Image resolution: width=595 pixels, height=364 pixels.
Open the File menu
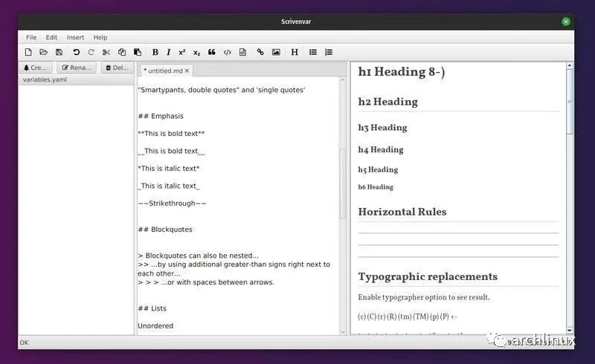(x=31, y=37)
